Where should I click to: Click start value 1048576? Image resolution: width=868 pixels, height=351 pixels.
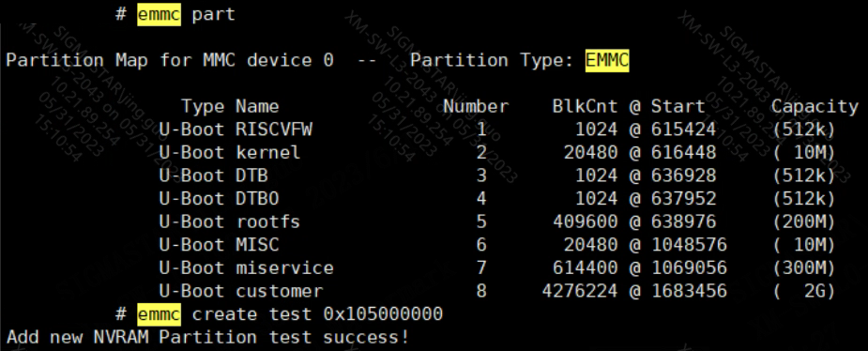pos(689,245)
